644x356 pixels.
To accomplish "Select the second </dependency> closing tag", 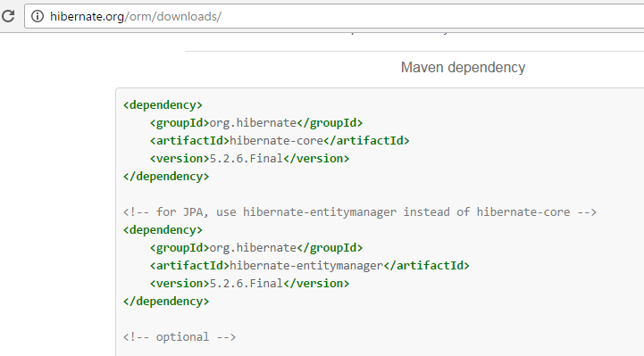I will tap(166, 301).
